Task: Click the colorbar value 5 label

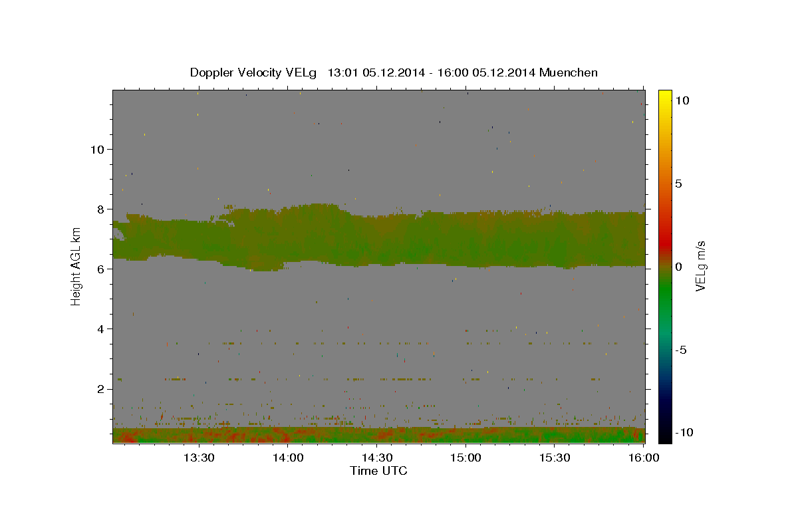Action: click(678, 184)
